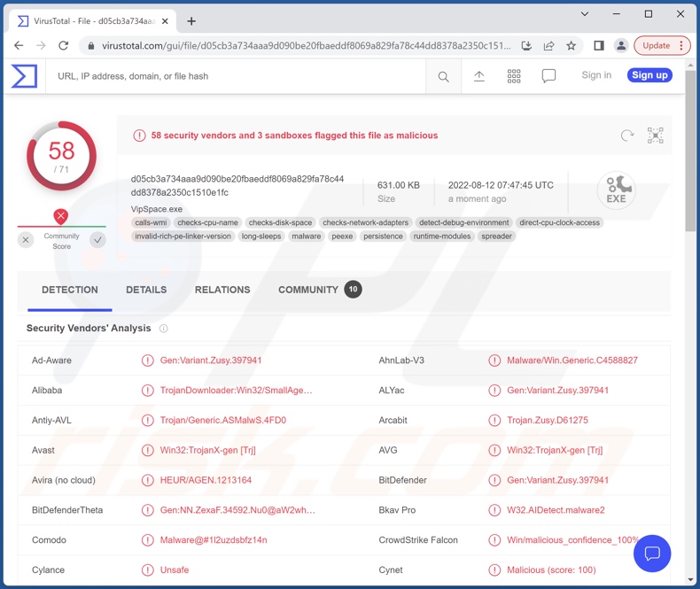Open the similar files graph icon
Image resolution: width=700 pixels, height=589 pixels.
point(656,136)
